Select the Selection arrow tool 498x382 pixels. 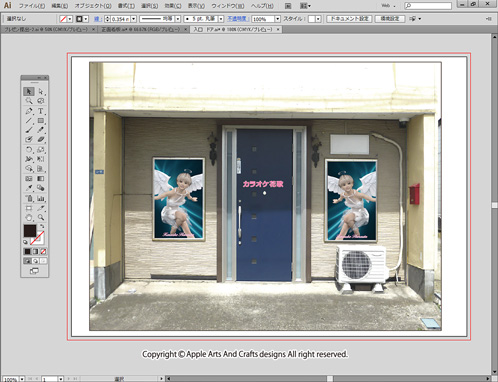[x=29, y=91]
